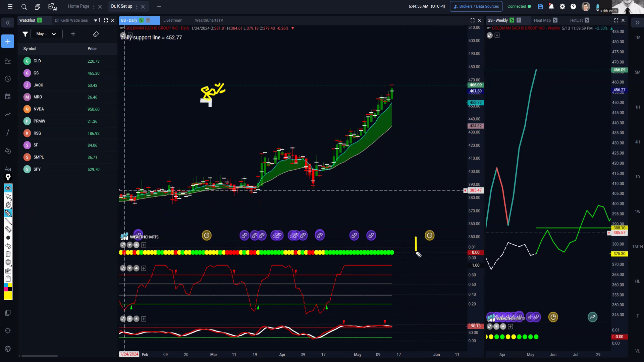Open the globe icon at sidebar bottom

click(x=8, y=349)
